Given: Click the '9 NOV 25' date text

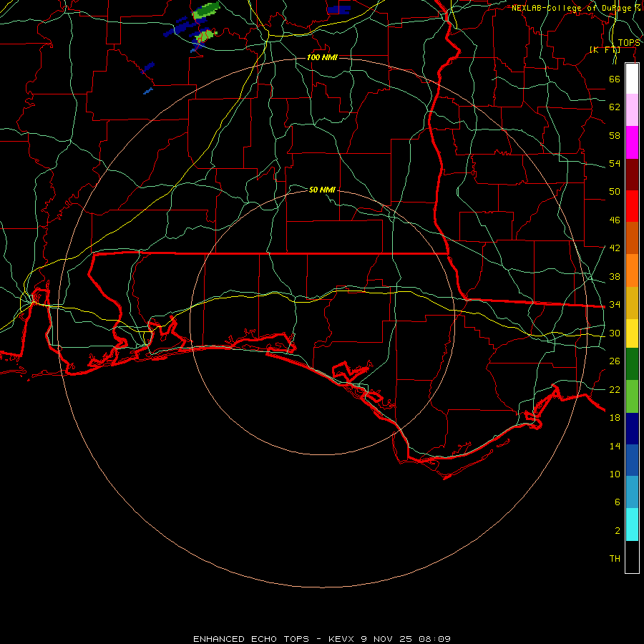Looking at the screenshot, I should [x=388, y=639].
